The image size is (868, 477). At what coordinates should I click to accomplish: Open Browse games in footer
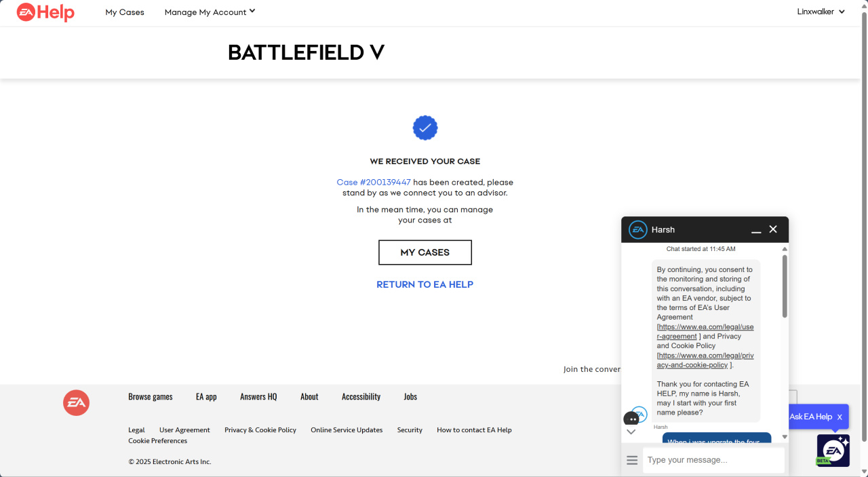(x=151, y=397)
